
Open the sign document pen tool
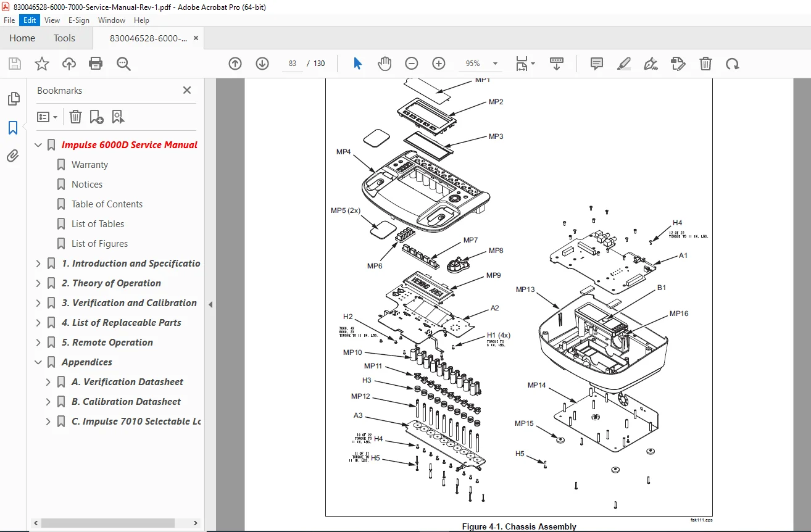tap(651, 64)
